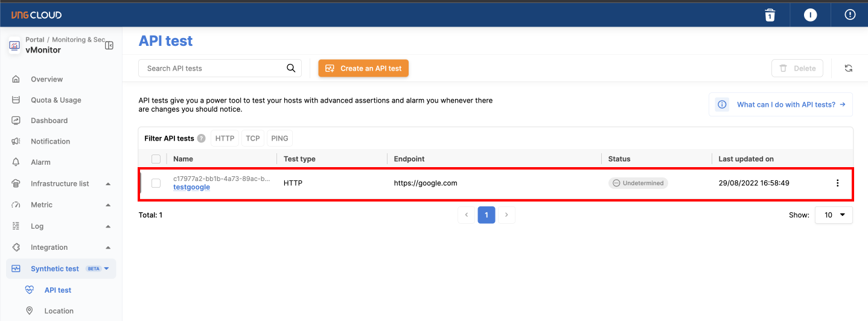Collapse the sidebar panel icon
The image size is (868, 321).
(x=109, y=45)
